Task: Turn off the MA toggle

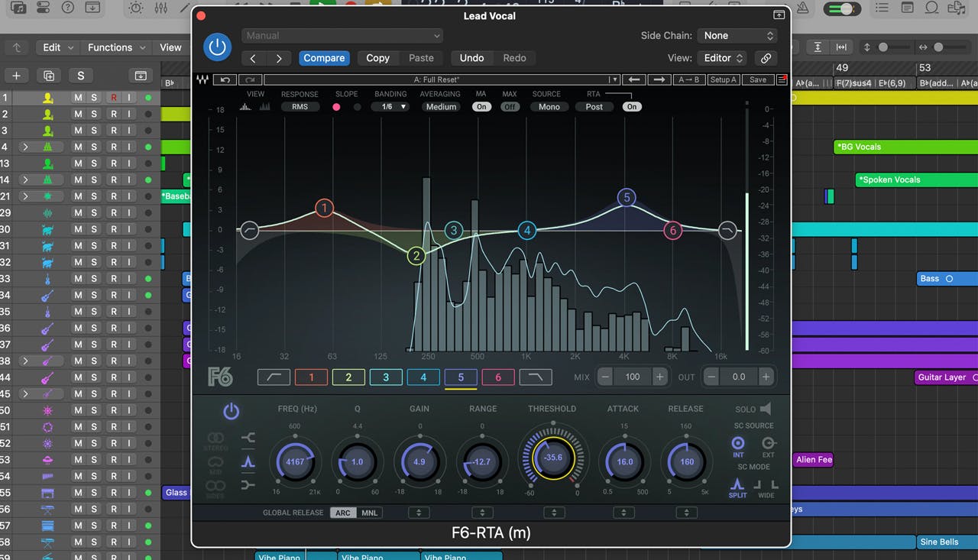Action: 481,107
